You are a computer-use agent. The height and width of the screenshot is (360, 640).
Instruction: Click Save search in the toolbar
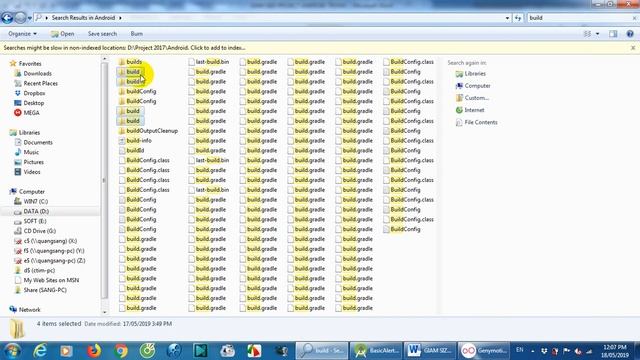(x=102, y=34)
